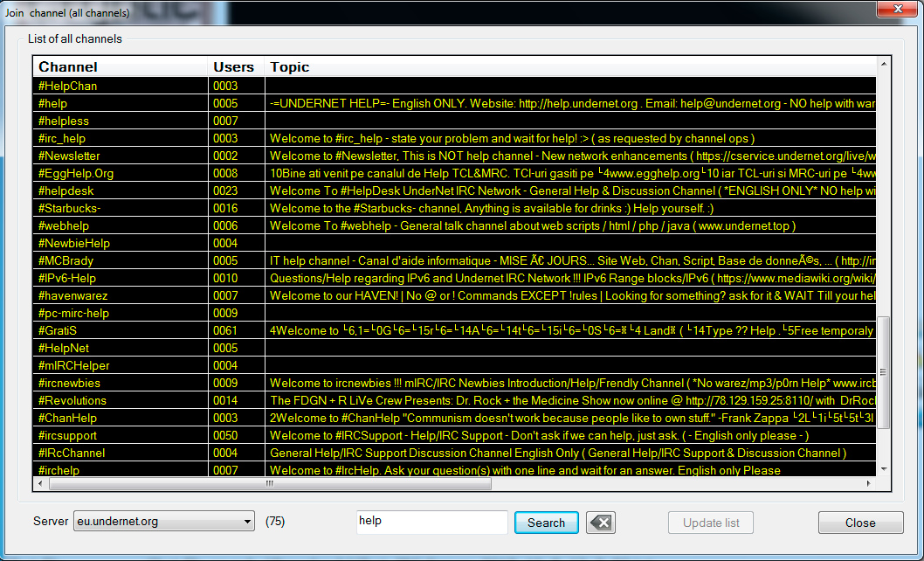The width and height of the screenshot is (924, 561).
Task: Click the 'Welcome to ircnewbies' topic
Action: pyautogui.click(x=573, y=383)
